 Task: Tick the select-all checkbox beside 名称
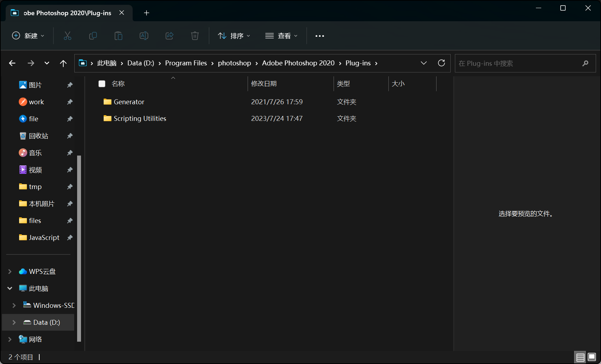102,84
